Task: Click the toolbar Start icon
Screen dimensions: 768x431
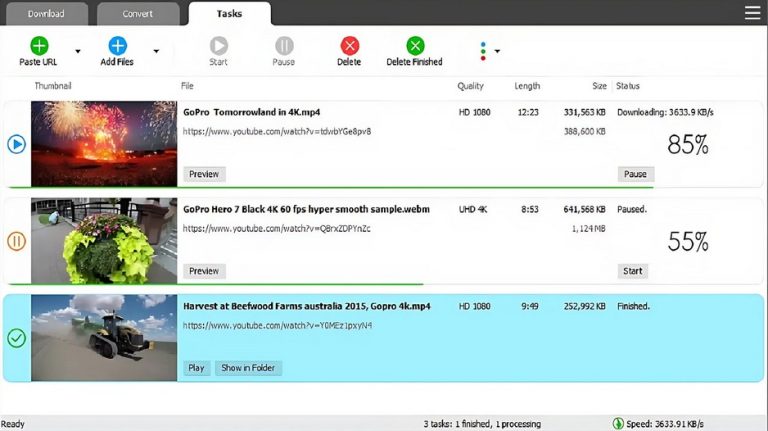Action: point(218,46)
